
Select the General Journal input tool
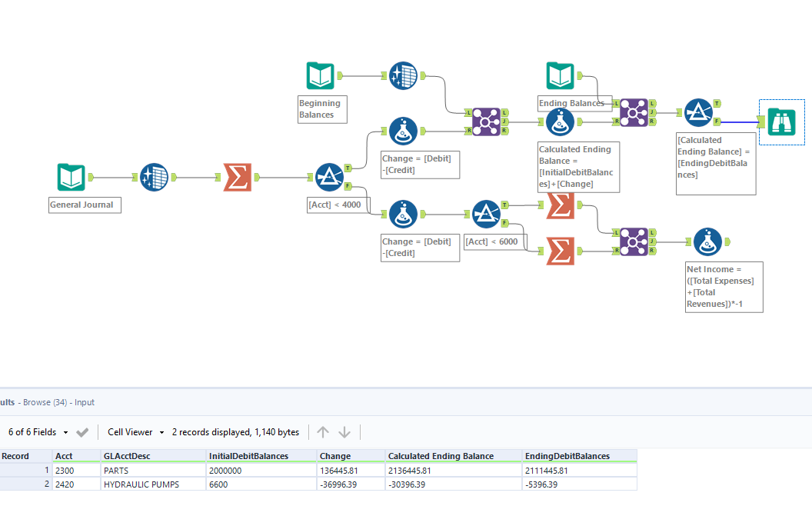click(x=71, y=177)
